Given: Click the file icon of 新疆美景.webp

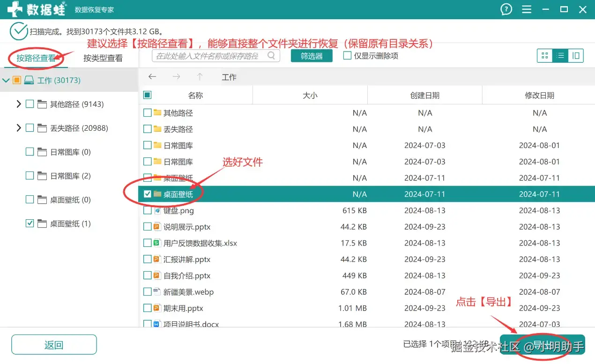Looking at the screenshot, I should [158, 292].
